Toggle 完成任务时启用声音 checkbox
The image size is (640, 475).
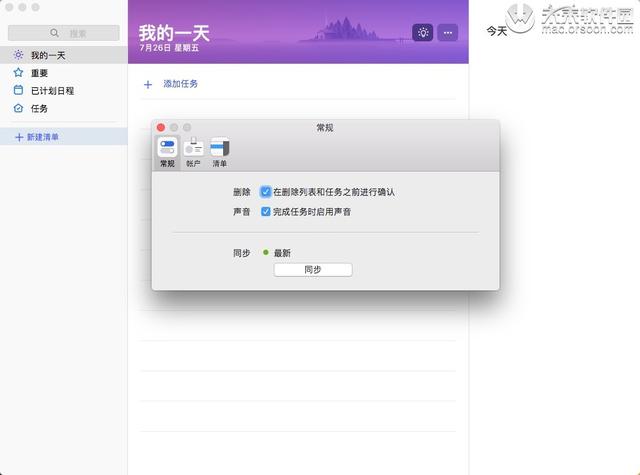(266, 211)
